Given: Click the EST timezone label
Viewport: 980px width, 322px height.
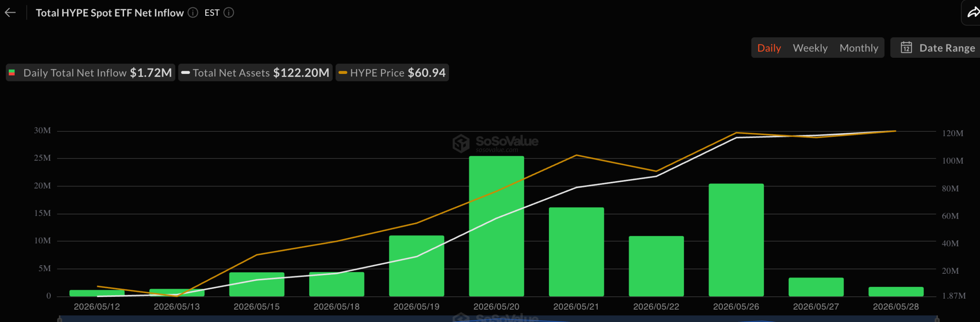Looking at the screenshot, I should coord(212,13).
